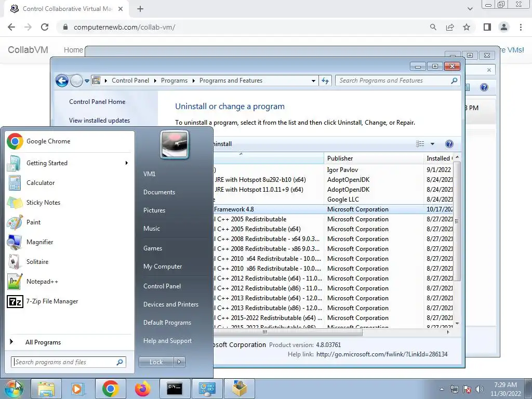Open Firefox from the taskbar

pos(143,389)
